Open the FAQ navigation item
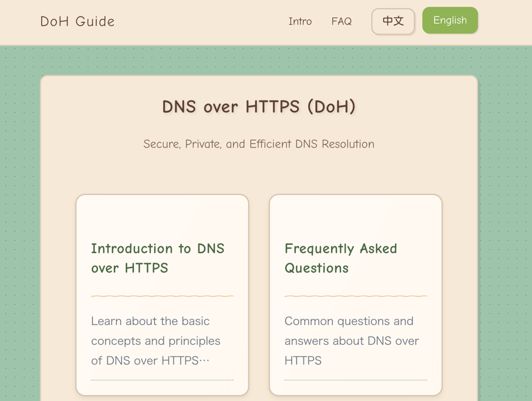Screen dimensions: 532x401 (x=341, y=21)
